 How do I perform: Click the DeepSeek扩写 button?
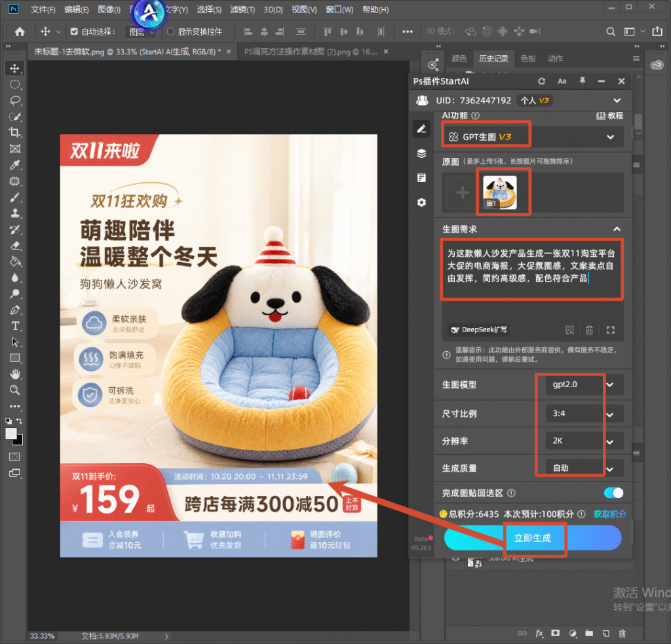[479, 330]
